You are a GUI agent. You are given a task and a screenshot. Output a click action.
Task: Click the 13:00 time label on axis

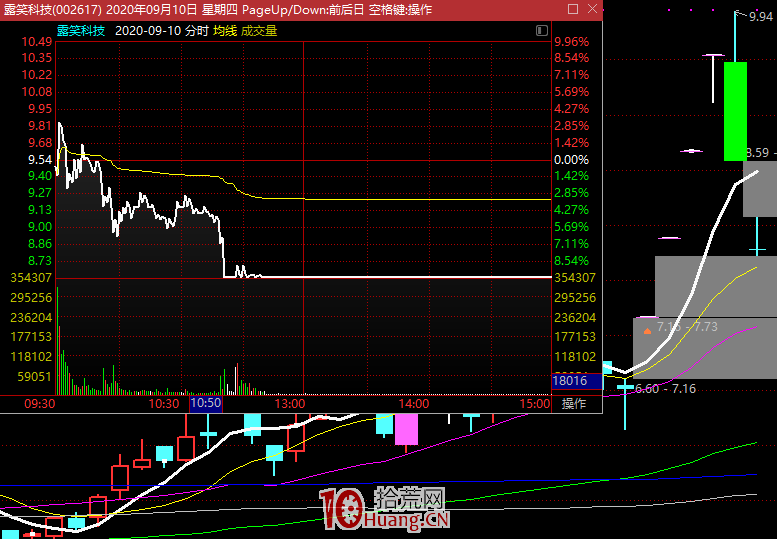coord(289,404)
